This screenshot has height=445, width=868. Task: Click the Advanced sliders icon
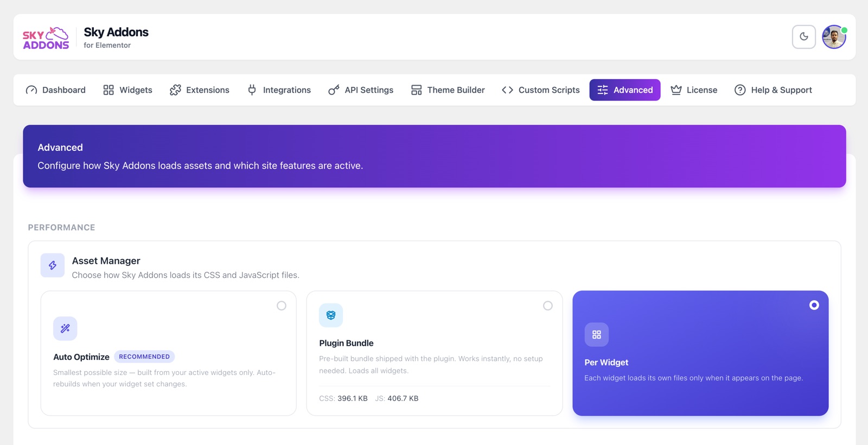coord(603,90)
